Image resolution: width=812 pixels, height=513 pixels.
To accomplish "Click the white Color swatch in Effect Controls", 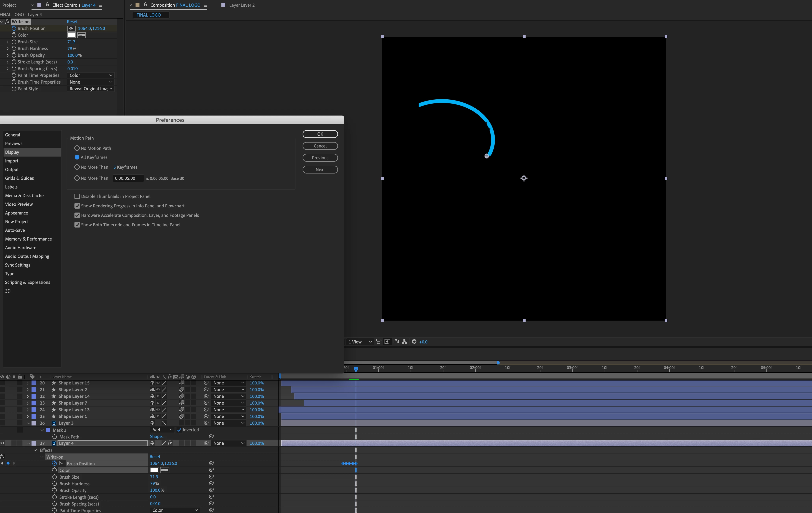I will [x=71, y=35].
